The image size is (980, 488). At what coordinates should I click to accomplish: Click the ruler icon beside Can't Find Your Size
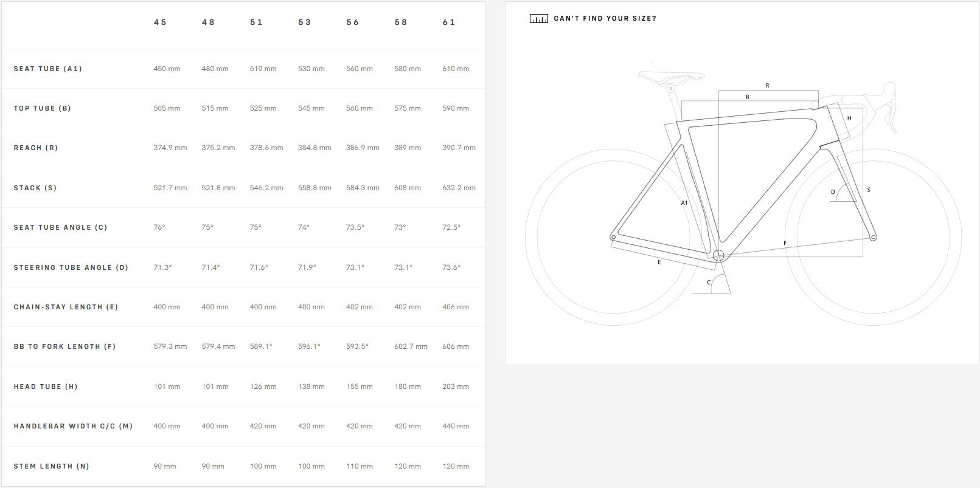click(538, 19)
